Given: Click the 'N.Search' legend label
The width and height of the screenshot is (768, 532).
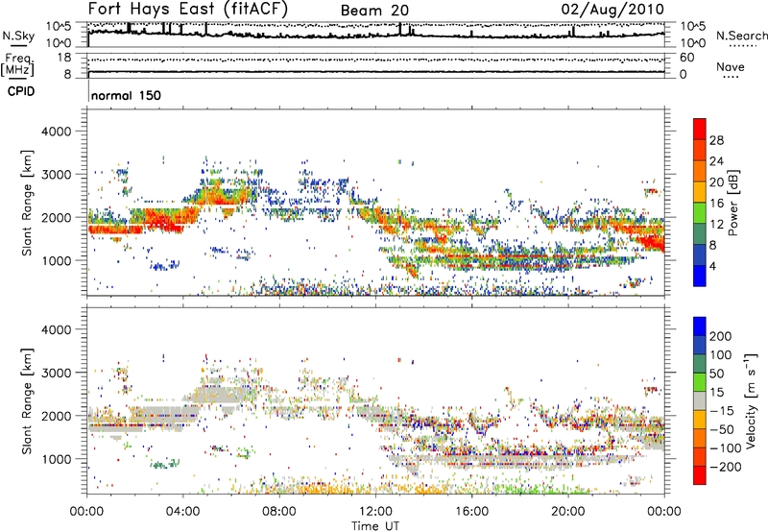Looking at the screenshot, I should click(x=741, y=36).
